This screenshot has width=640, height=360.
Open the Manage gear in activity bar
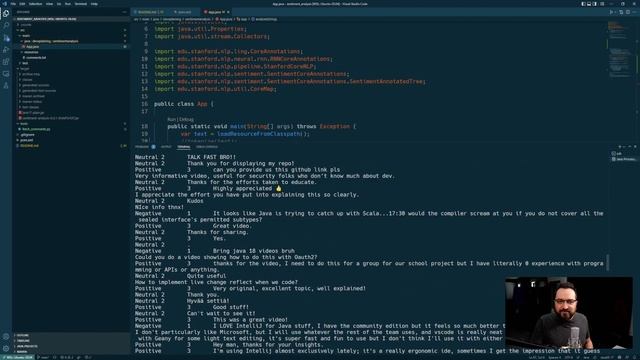6,349
